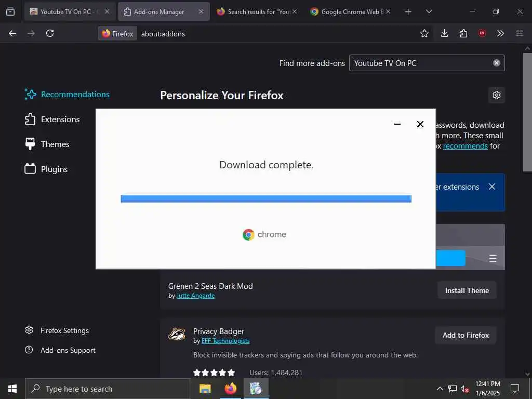Screen dimensions: 532x399
Task: Close the Google Chrome Web Browser tab
Action: click(x=388, y=11)
